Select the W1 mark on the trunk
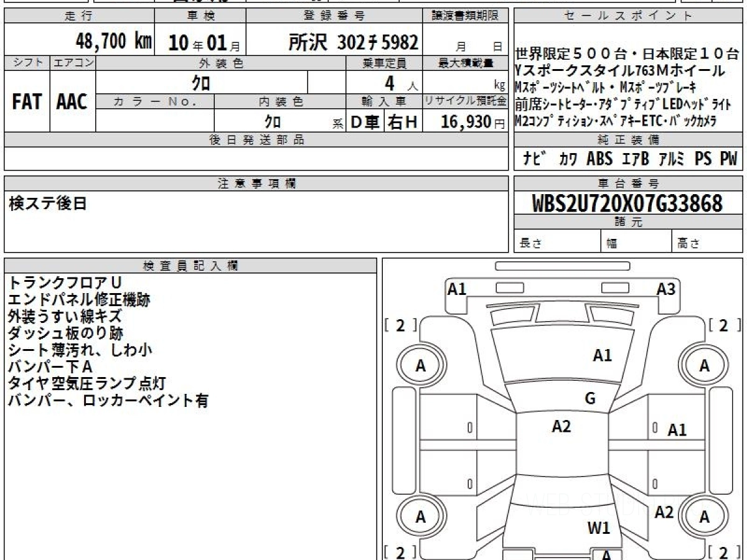 [x=599, y=528]
